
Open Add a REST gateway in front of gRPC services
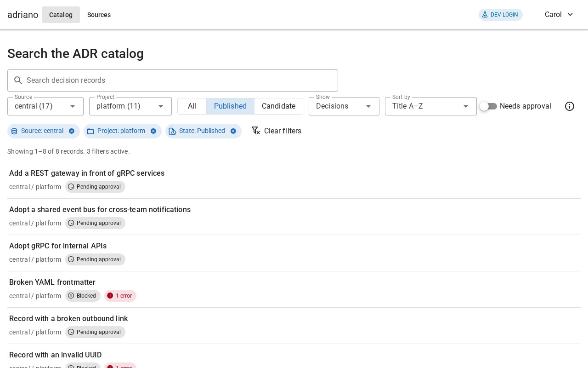point(87,173)
